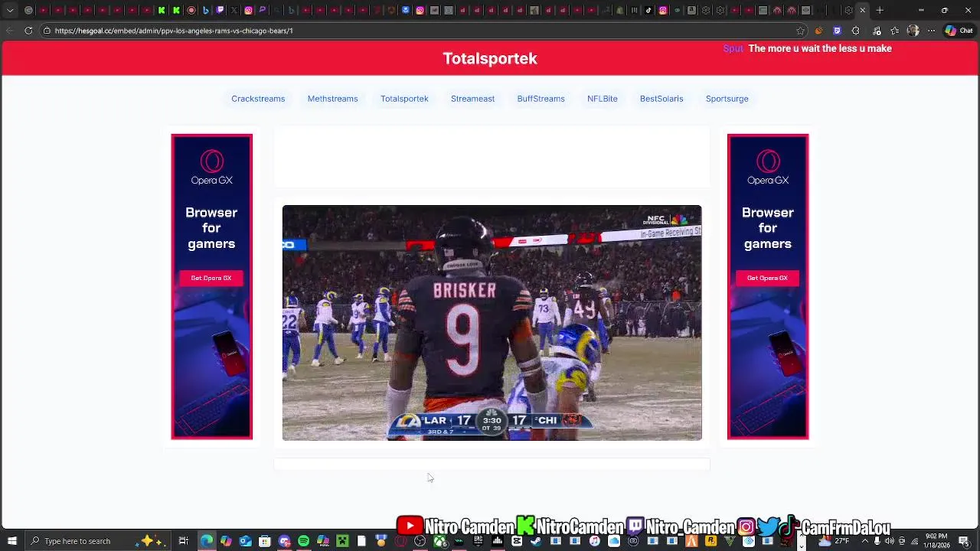This screenshot has width=980, height=551.
Task: Open GTA V from taskbar
Action: [x=730, y=541]
